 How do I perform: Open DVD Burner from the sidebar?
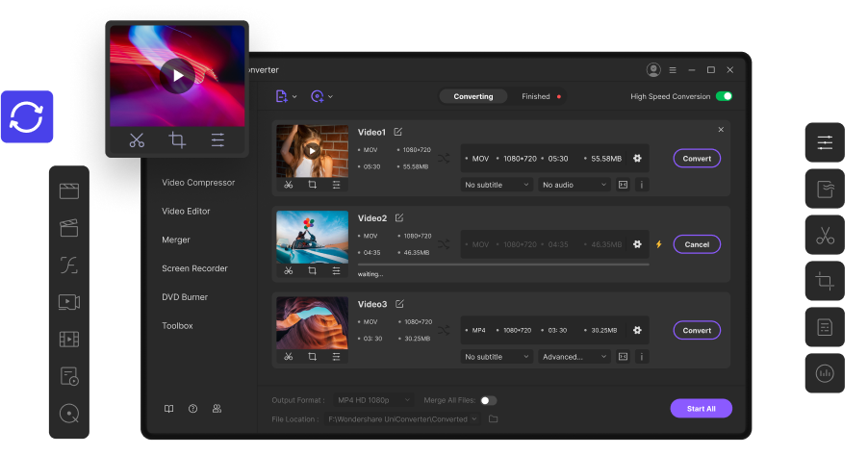(x=185, y=297)
